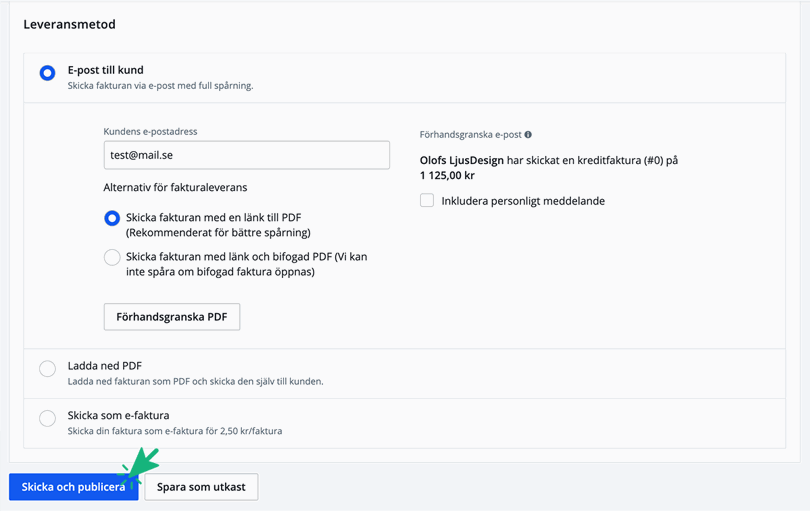This screenshot has height=511, width=810.
Task: Click the Kundens e-postadress input field
Action: click(x=246, y=155)
